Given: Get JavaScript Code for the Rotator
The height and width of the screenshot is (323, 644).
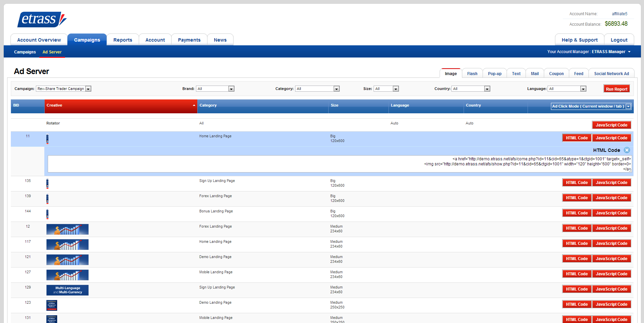Looking at the screenshot, I should 611,125.
